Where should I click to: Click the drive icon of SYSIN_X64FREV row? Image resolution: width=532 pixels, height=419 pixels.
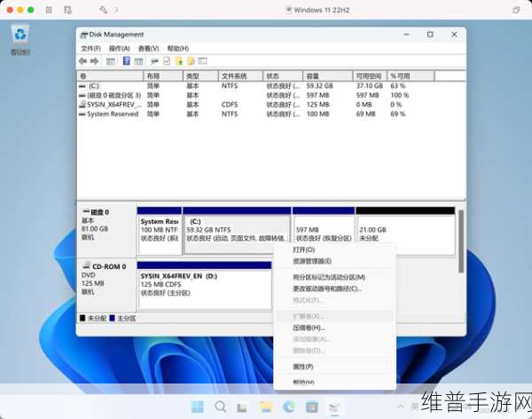(82, 105)
